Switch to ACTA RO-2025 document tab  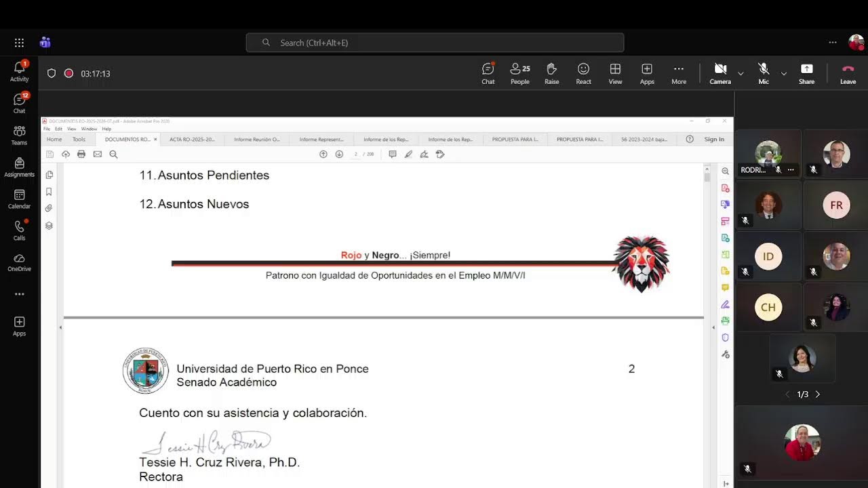(192, 140)
